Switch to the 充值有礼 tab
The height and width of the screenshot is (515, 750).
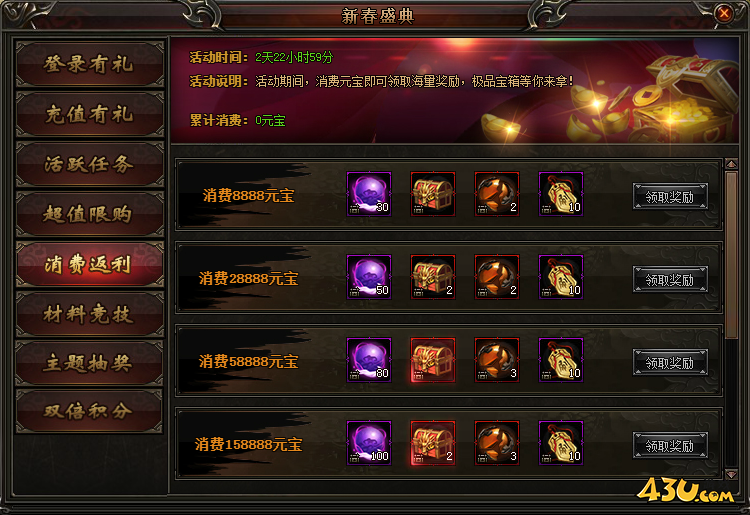pos(89,114)
